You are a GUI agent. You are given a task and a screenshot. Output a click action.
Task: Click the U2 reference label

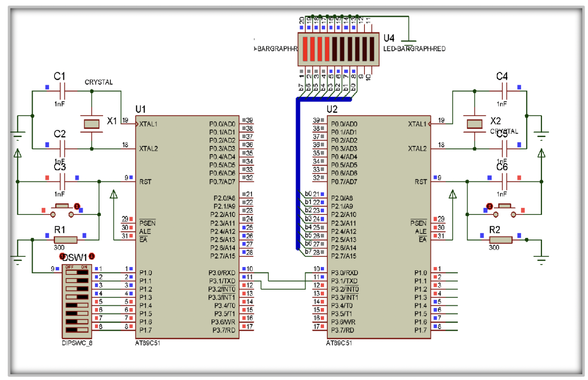click(x=332, y=109)
